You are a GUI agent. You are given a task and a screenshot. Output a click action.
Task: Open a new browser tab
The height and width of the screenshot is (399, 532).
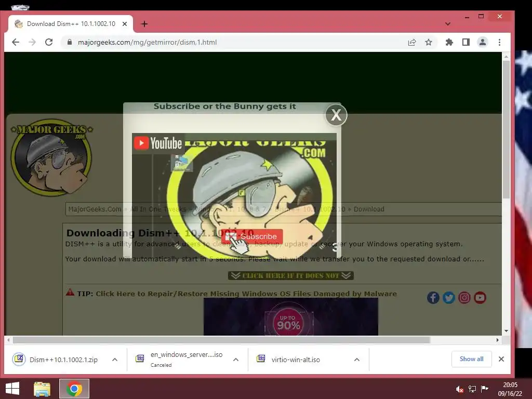144,24
